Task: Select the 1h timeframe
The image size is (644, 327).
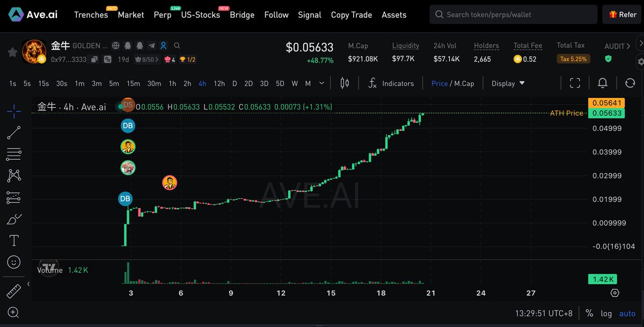Action: pyautogui.click(x=172, y=84)
